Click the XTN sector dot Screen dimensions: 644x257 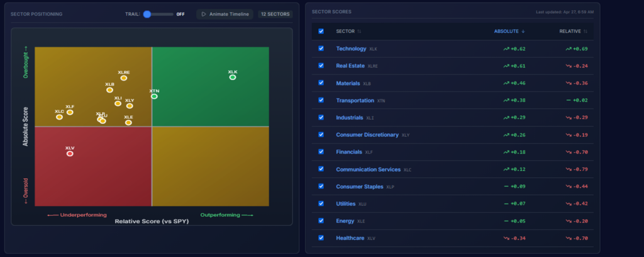tap(154, 96)
